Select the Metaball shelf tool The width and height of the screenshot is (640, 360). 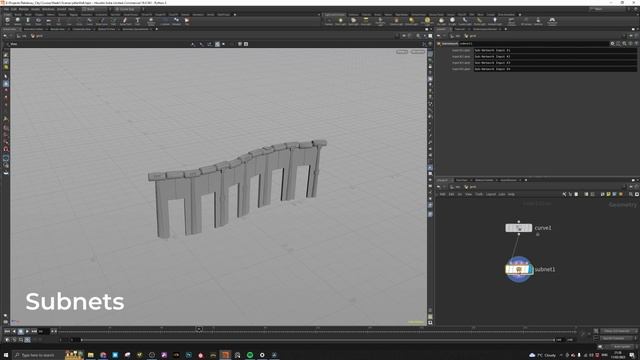[176, 21]
